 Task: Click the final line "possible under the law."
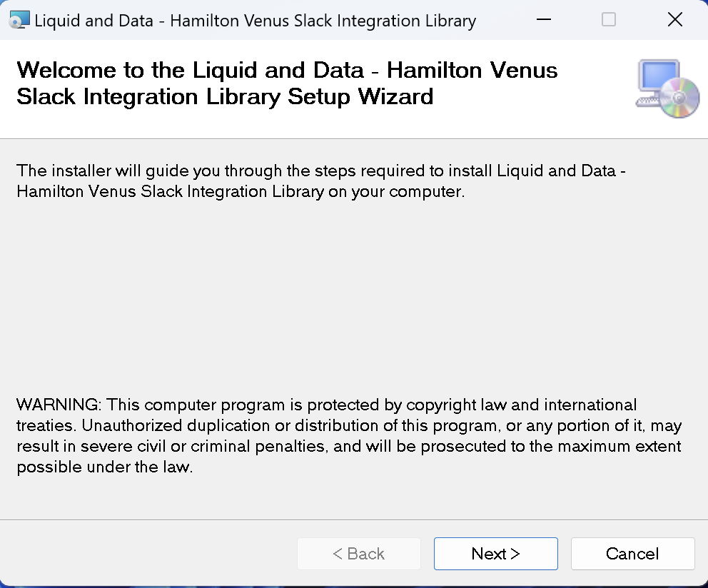105,467
